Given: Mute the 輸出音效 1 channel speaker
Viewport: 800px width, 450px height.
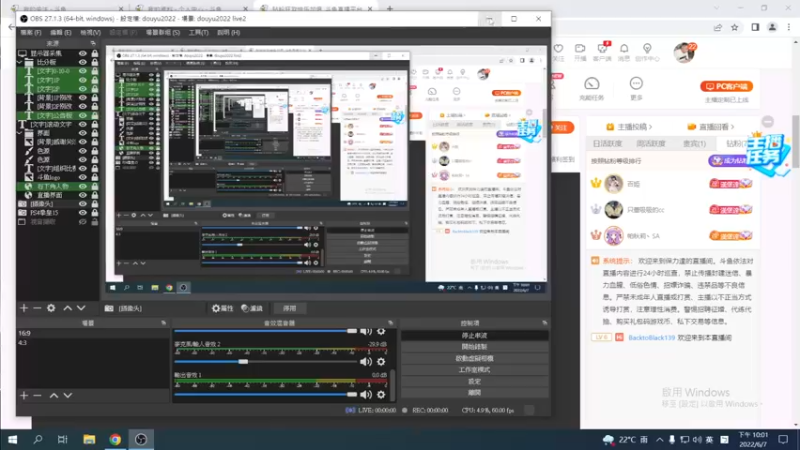Looking at the screenshot, I should click(x=366, y=394).
